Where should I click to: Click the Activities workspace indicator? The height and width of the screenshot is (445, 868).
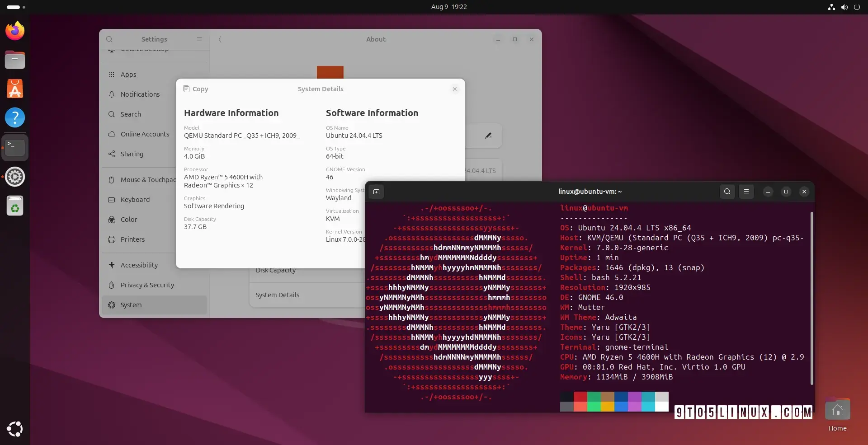(16, 7)
